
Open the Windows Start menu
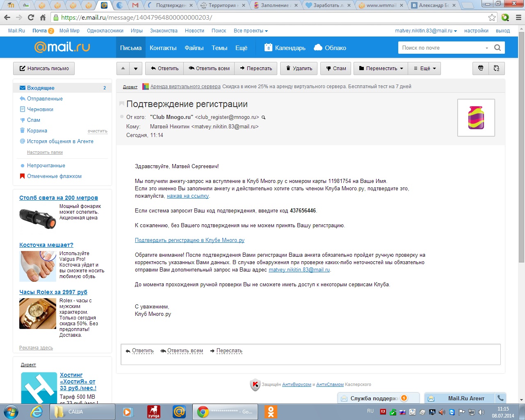coord(11,411)
